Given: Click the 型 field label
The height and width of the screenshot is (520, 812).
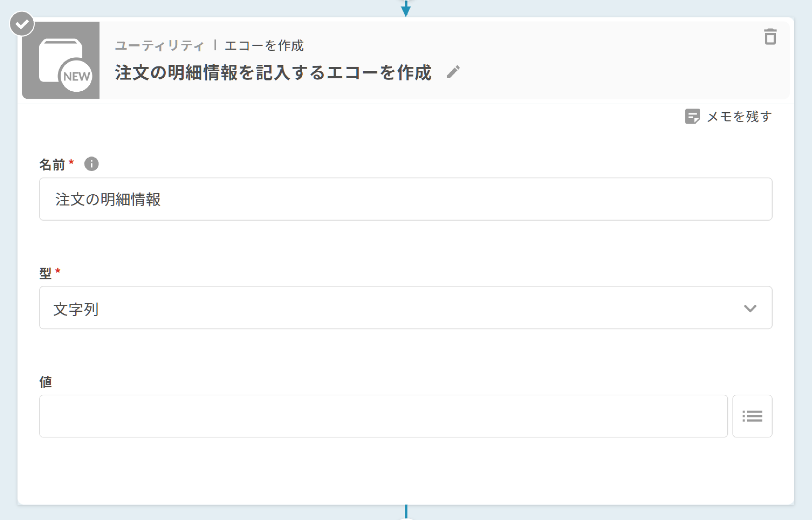Looking at the screenshot, I should 45,273.
